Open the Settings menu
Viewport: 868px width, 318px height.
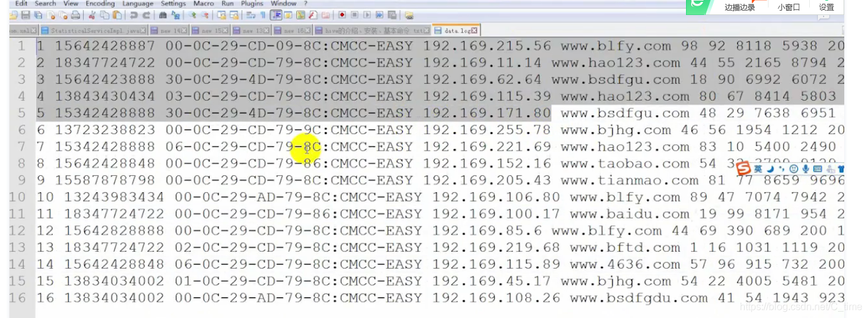tap(173, 3)
